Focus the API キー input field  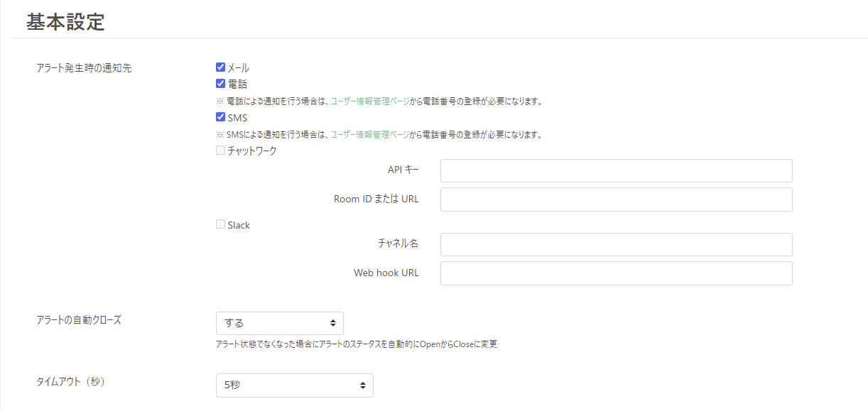coord(616,171)
